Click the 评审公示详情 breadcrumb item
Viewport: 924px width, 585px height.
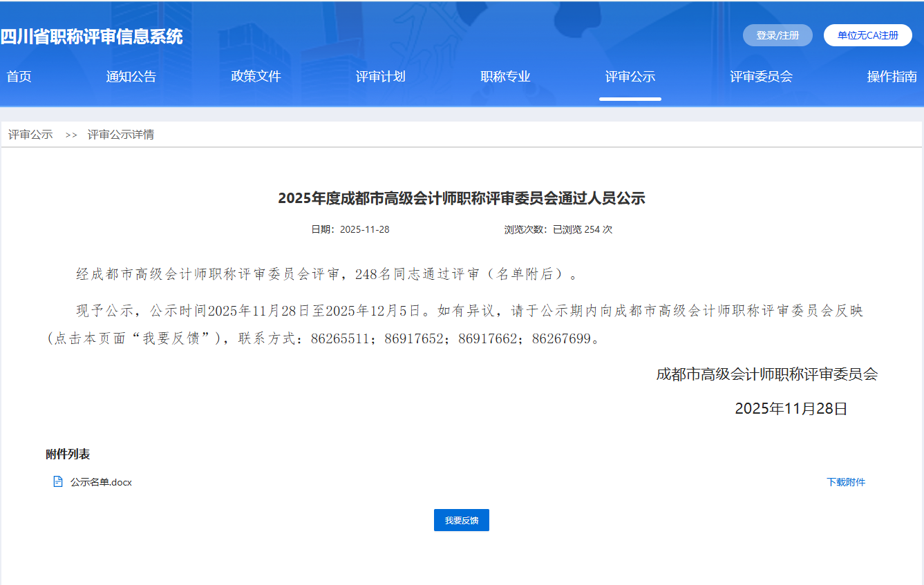120,135
